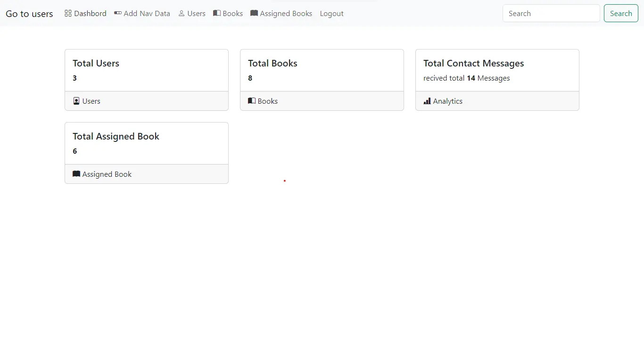The image size is (644, 362).
Task: Click the book icon in Total Books card footer
Action: click(252, 101)
